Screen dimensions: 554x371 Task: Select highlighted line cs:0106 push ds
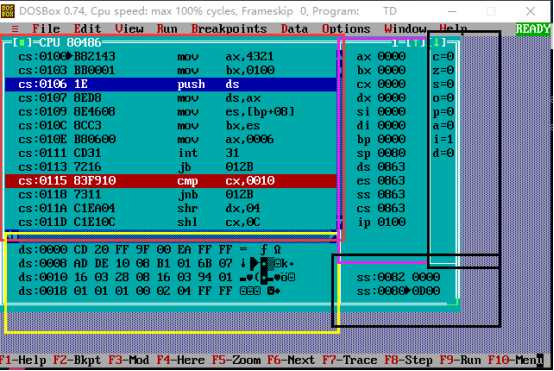[x=171, y=84]
